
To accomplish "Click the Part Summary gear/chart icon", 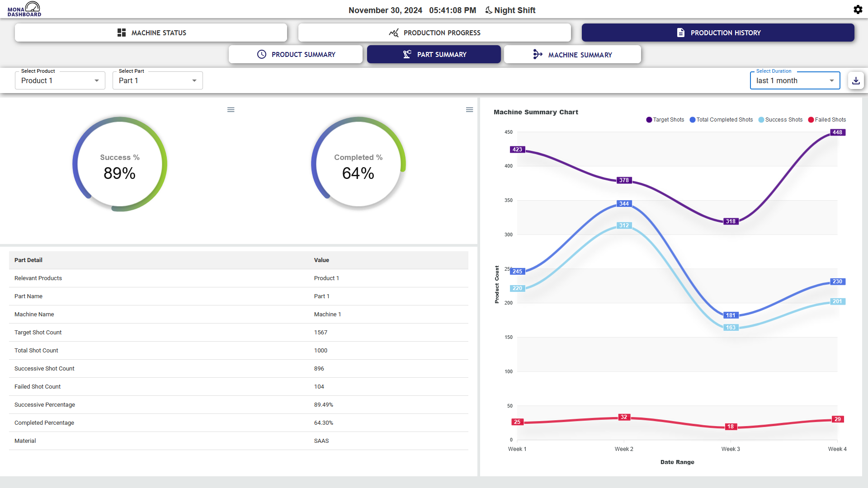I will (x=407, y=54).
